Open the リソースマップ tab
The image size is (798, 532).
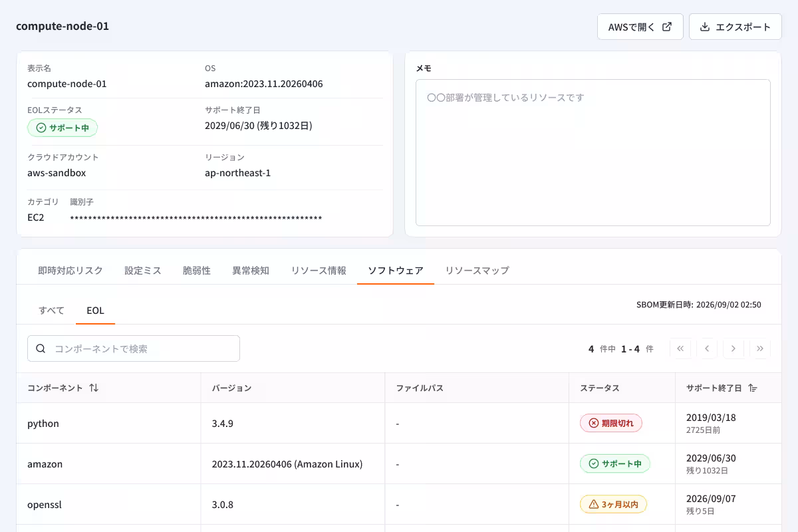coord(477,271)
